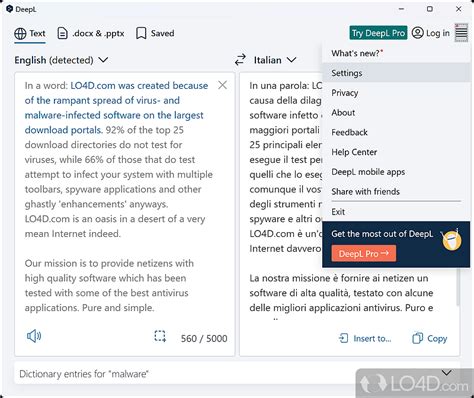Click the Insert to... icon
This screenshot has height=398, width=474.
[x=343, y=338]
